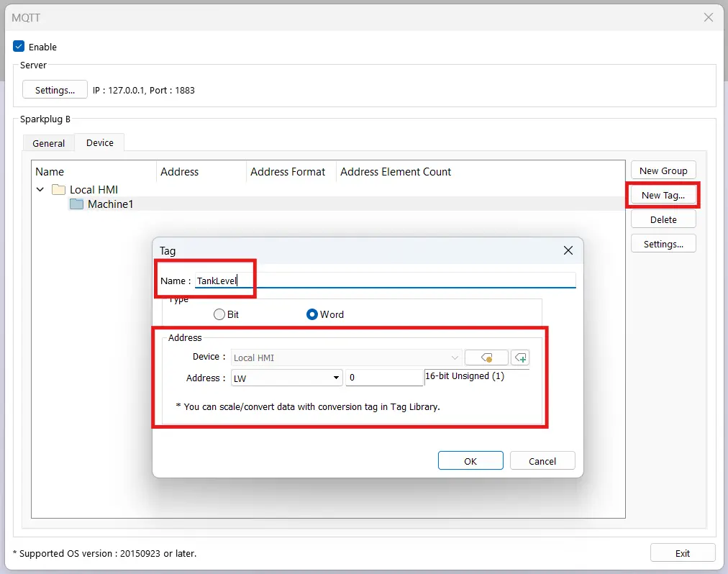
Task: Select the Word type radio button
Action: (x=312, y=314)
